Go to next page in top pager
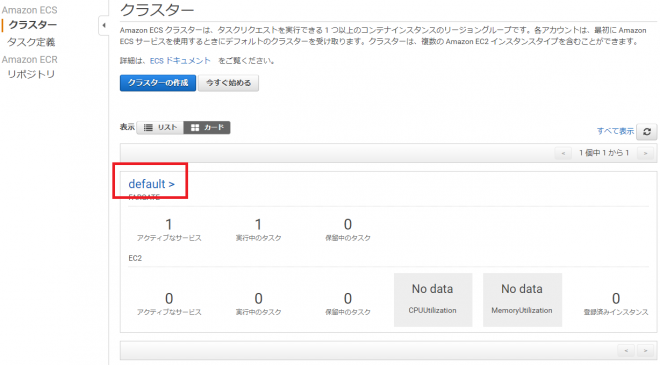 [645, 153]
